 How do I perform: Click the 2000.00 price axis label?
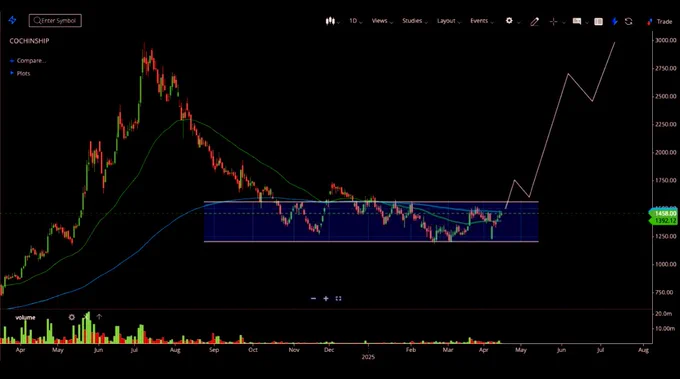pyautogui.click(x=666, y=152)
